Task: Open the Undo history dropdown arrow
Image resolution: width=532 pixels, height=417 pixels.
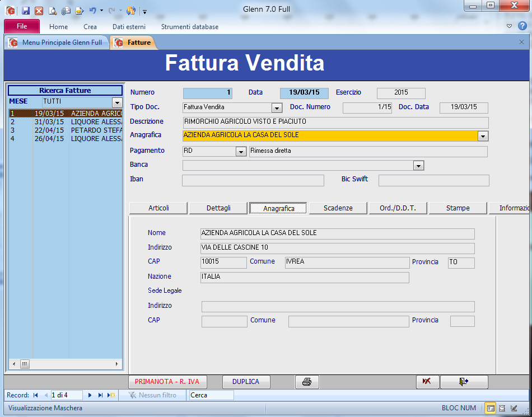Action: pos(101,11)
